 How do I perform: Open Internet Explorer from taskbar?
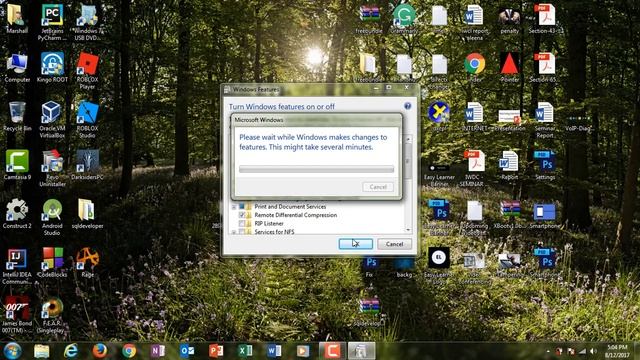(x=71, y=351)
